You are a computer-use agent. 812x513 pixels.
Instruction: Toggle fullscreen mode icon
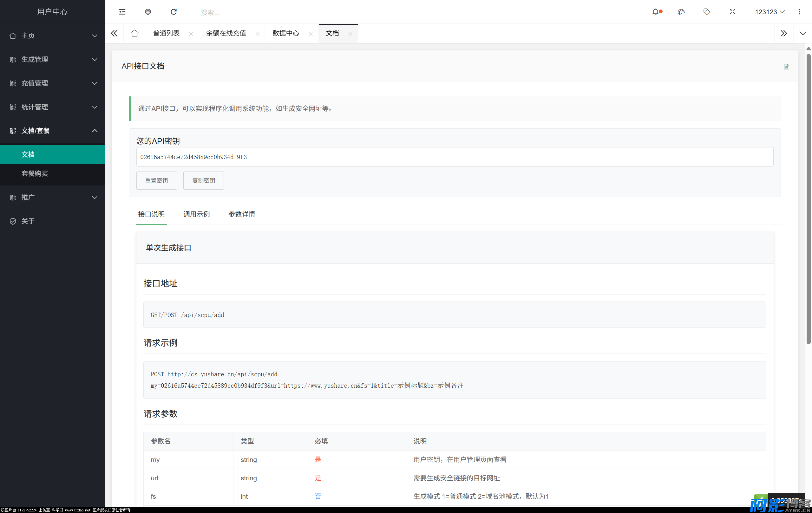tap(732, 12)
